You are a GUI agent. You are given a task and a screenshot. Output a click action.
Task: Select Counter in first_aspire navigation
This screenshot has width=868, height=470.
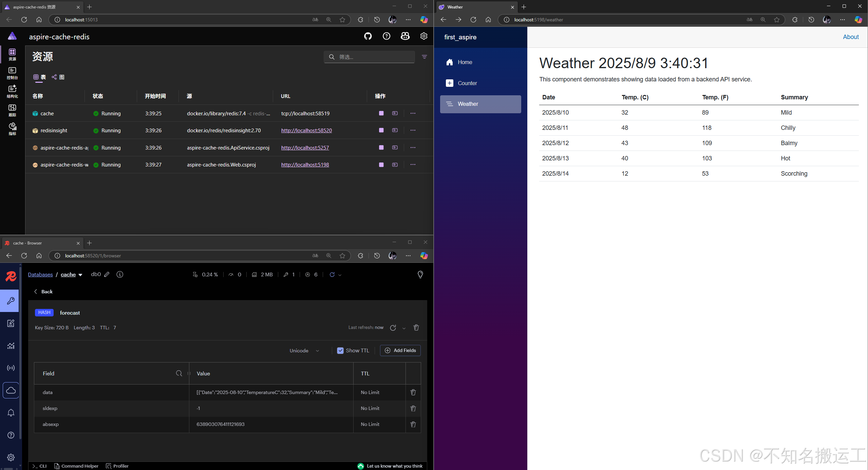pyautogui.click(x=480, y=83)
